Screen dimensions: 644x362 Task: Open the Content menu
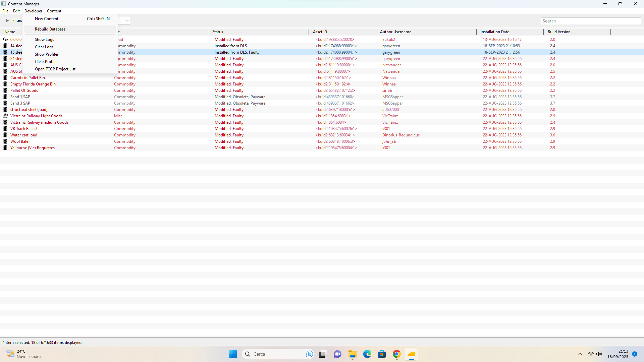[54, 11]
